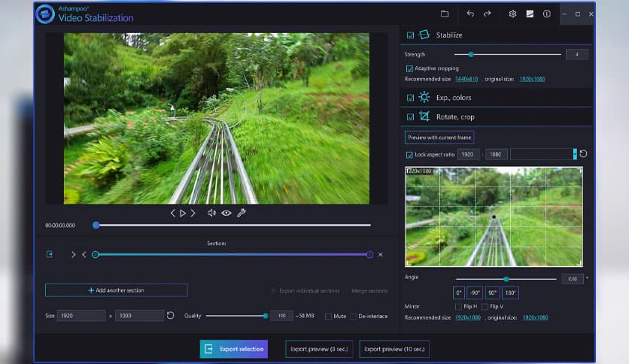This screenshot has width=629, height=364.
Task: Toggle Lock aspect ratio checkbox
Action: (x=409, y=155)
